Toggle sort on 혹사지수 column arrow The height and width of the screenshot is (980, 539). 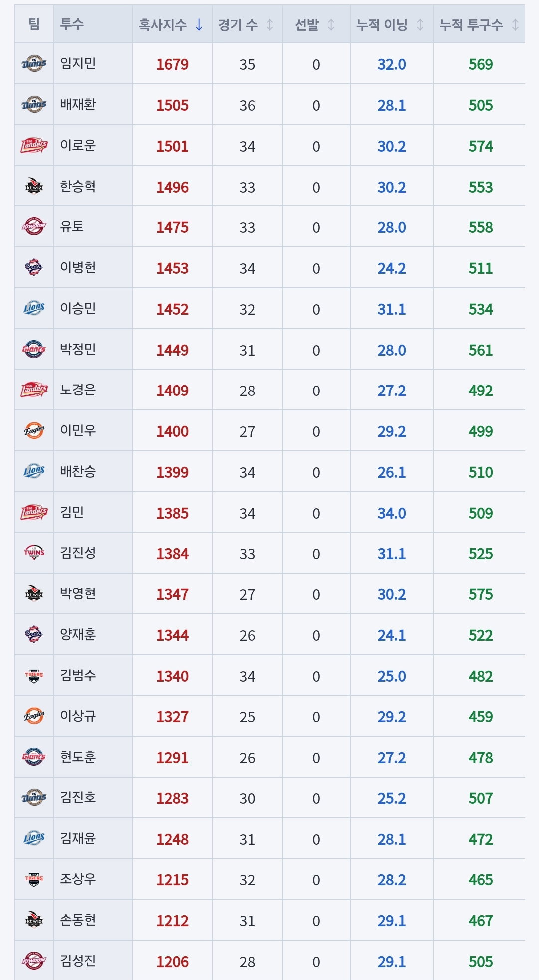point(199,24)
